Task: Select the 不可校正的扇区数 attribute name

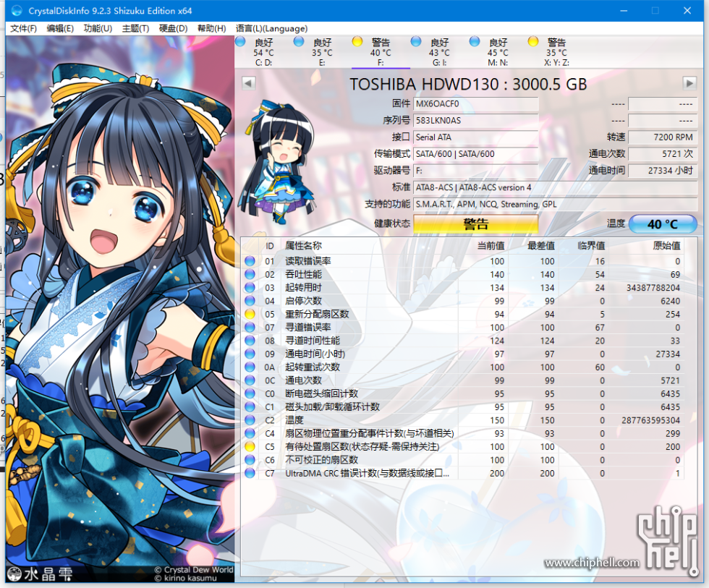Action: click(x=321, y=460)
